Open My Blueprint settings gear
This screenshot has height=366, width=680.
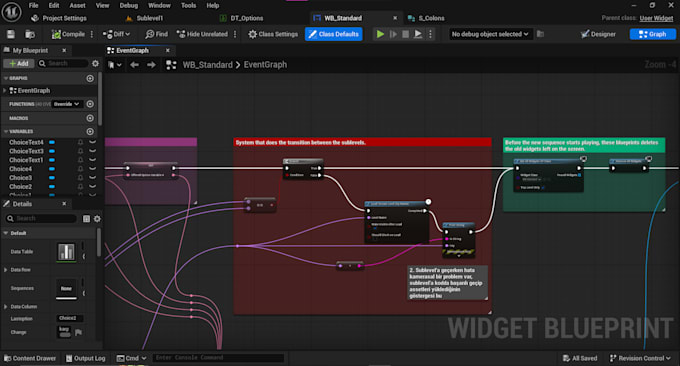95,64
